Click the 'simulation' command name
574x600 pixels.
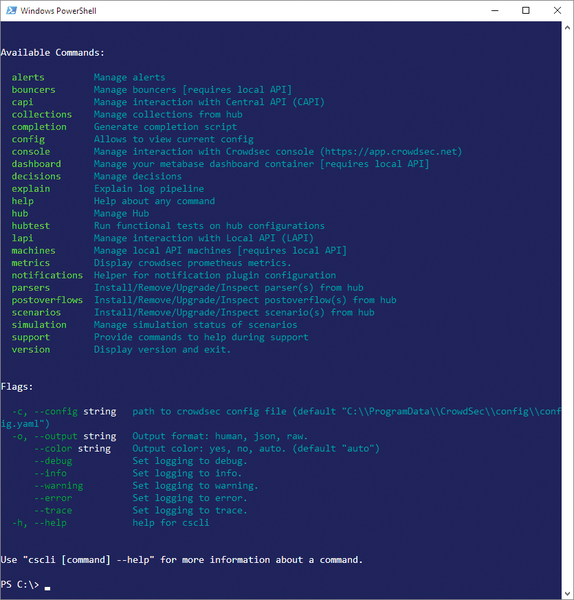click(39, 325)
